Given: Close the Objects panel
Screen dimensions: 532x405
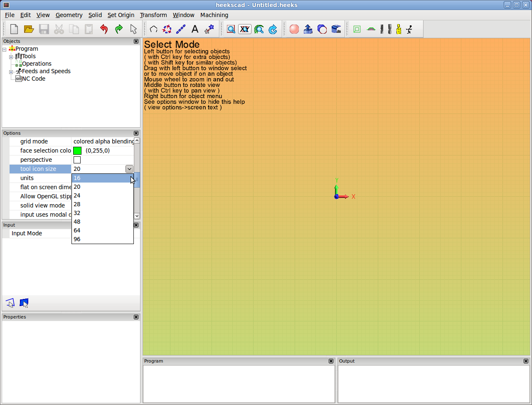Looking at the screenshot, I should click(x=136, y=42).
